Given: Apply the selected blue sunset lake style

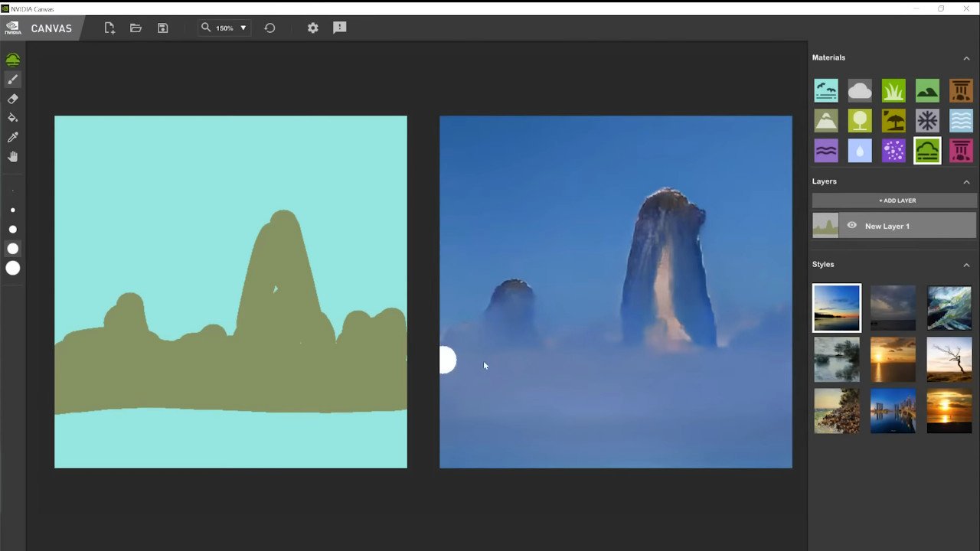Looking at the screenshot, I should tap(837, 308).
